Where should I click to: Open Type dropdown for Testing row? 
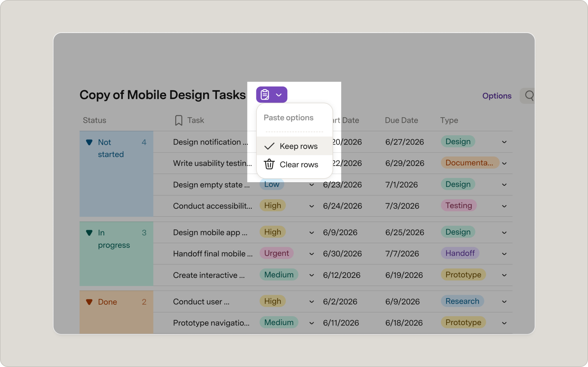tap(504, 206)
